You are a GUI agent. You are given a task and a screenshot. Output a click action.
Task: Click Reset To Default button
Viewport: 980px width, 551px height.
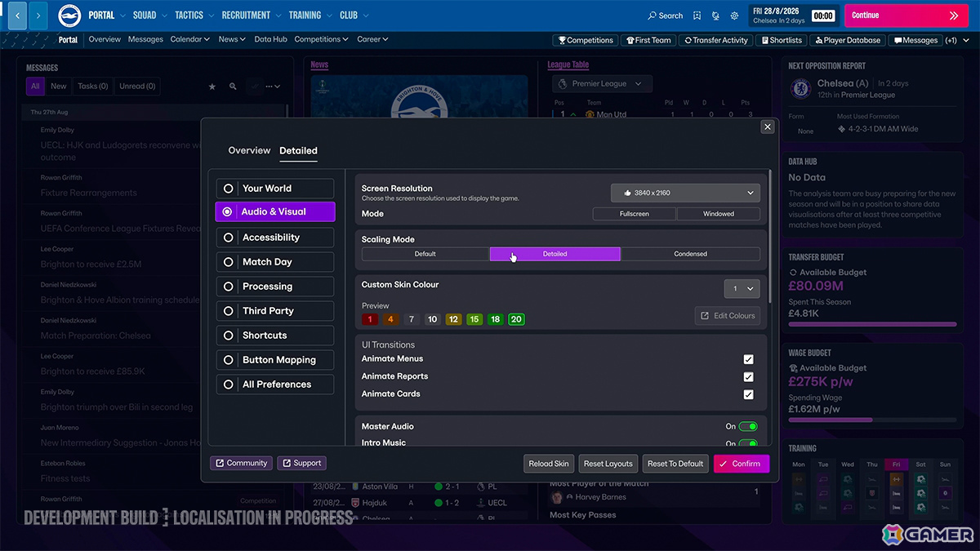[x=675, y=464]
